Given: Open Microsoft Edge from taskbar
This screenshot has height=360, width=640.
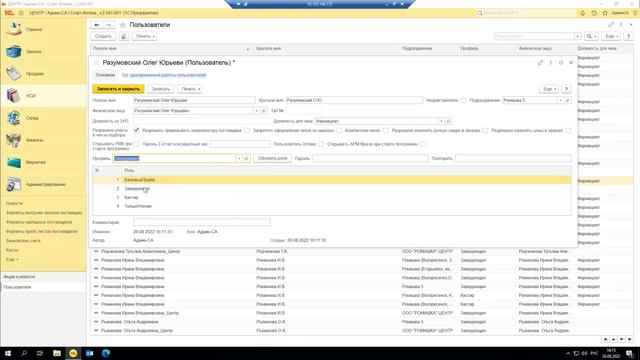Looking at the screenshot, I should 106,353.
